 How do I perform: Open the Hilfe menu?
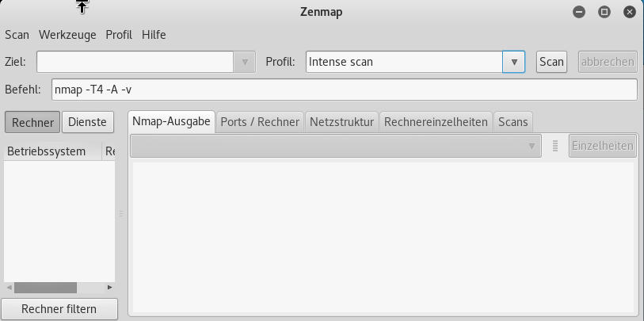(154, 35)
